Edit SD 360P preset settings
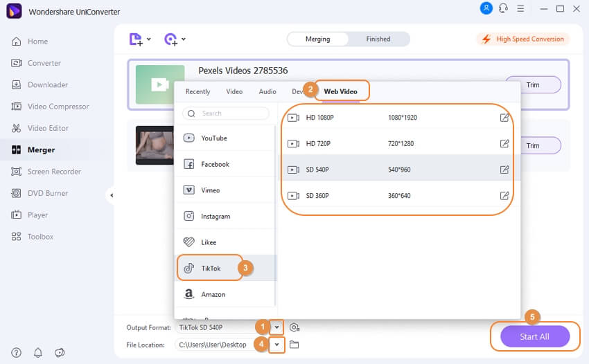 [x=504, y=196]
